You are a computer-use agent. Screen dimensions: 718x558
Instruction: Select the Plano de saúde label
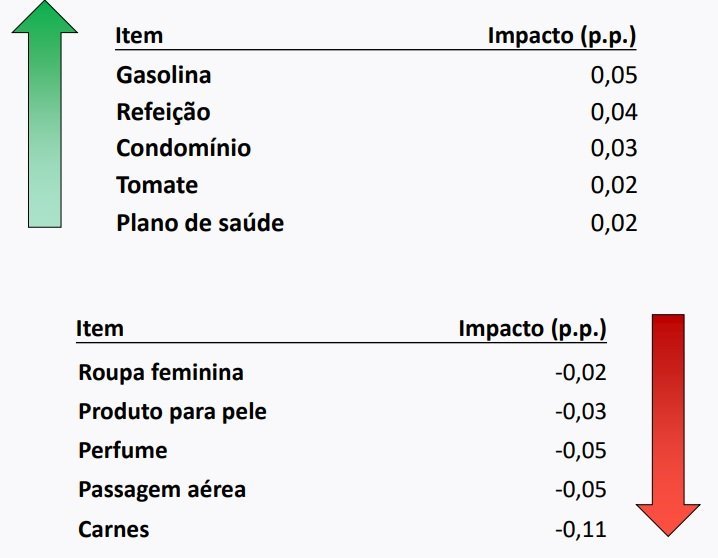click(x=200, y=223)
